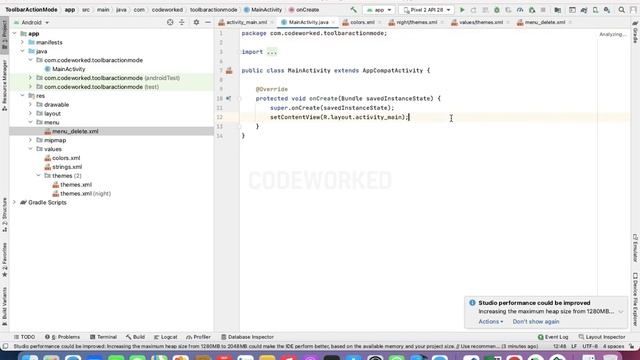Click the info icon in performance notification

(x=472, y=303)
